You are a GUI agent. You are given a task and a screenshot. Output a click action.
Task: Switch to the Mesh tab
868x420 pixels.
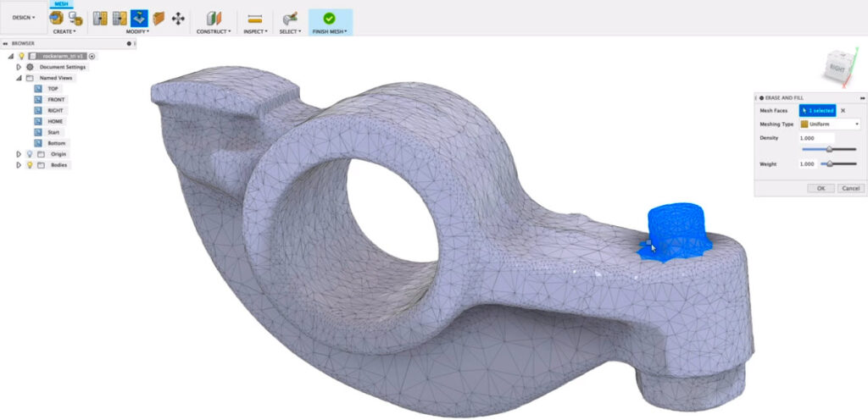click(61, 4)
